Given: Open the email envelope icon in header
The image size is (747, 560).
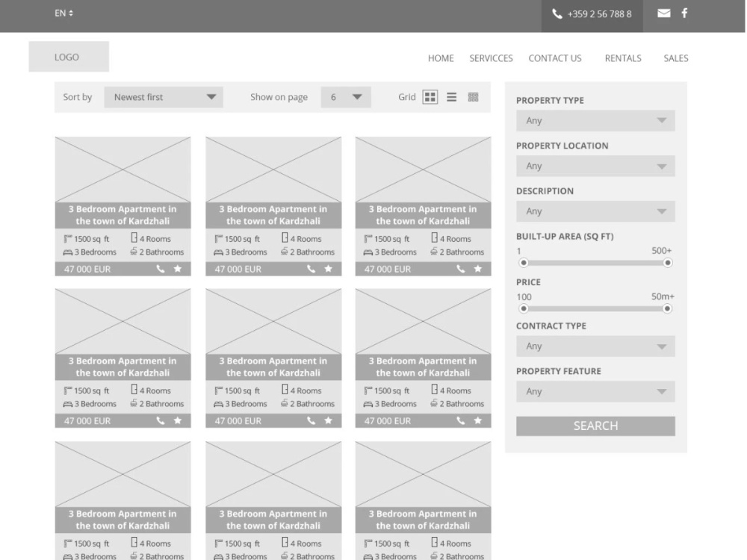Looking at the screenshot, I should click(x=663, y=13).
